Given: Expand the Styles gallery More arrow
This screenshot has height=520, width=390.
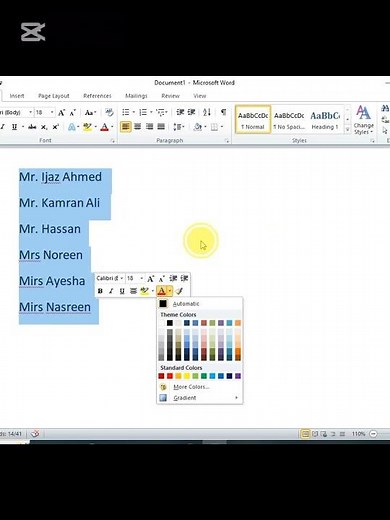Looking at the screenshot, I should tap(347, 129).
